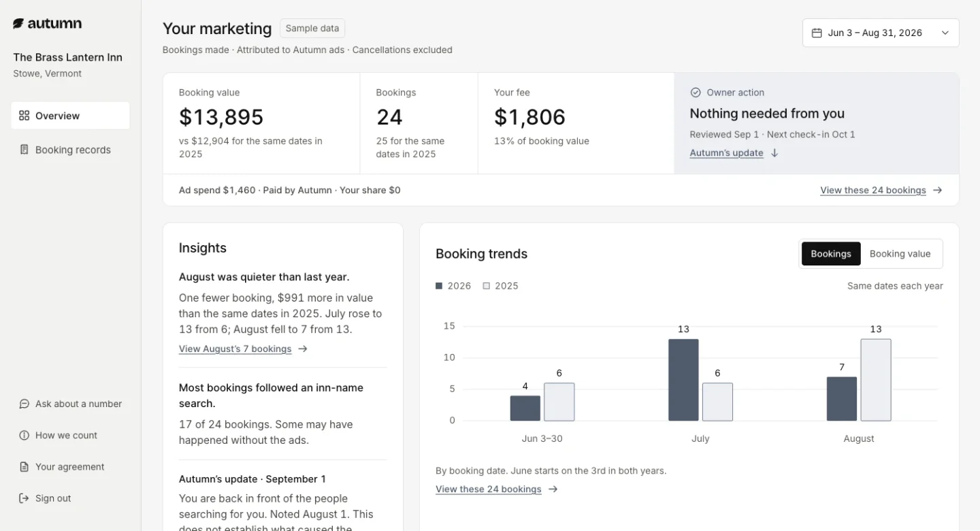
Task: Open Your agreement
Action: (70, 467)
